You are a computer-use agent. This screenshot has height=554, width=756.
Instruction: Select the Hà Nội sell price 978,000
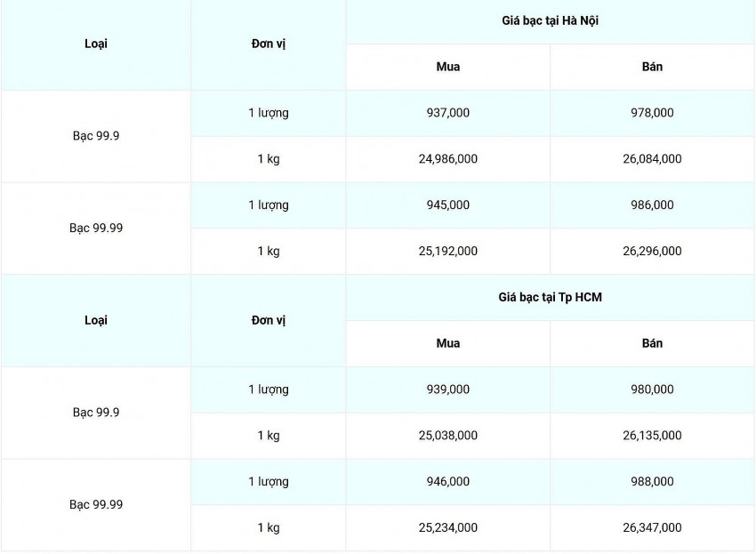(x=652, y=113)
